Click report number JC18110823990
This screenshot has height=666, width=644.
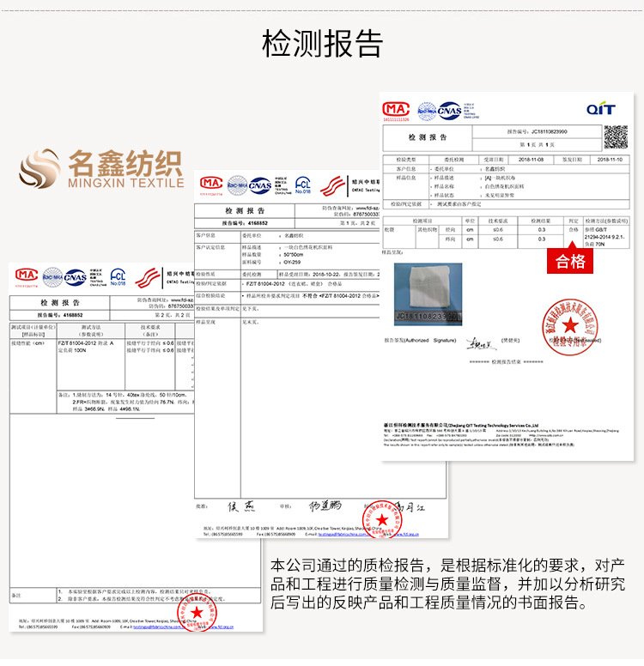[549, 131]
